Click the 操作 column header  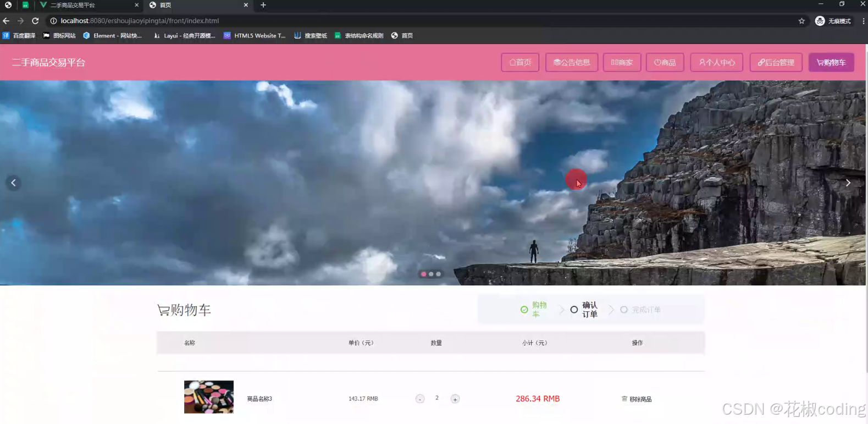637,343
